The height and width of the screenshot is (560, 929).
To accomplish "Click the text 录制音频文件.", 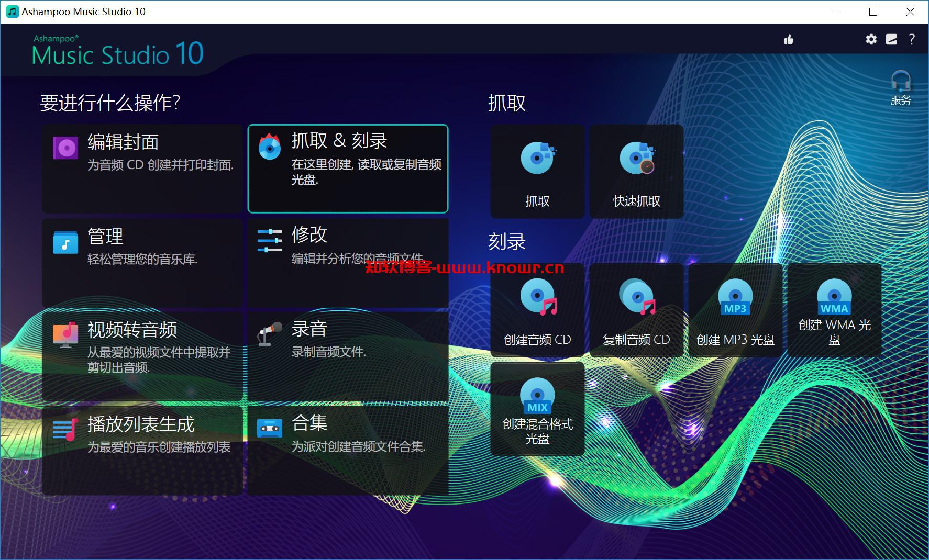I will [329, 352].
